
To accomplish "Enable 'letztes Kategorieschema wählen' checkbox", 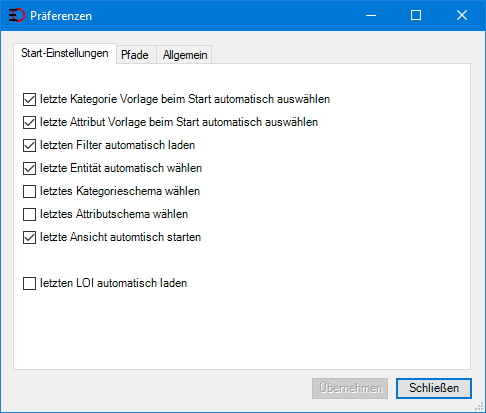I will (29, 191).
